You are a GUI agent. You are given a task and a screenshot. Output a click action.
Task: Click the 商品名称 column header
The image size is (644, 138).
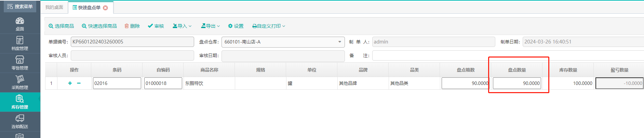[x=209, y=70]
